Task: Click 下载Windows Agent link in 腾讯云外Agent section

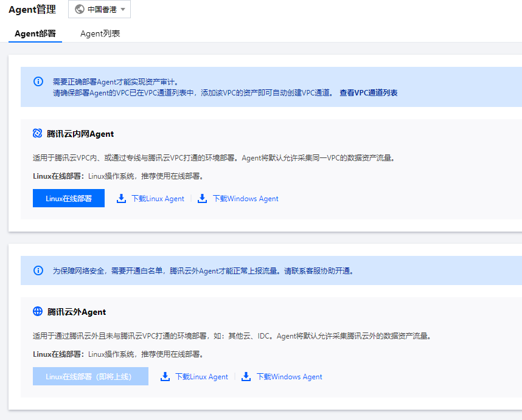Action: (290, 377)
